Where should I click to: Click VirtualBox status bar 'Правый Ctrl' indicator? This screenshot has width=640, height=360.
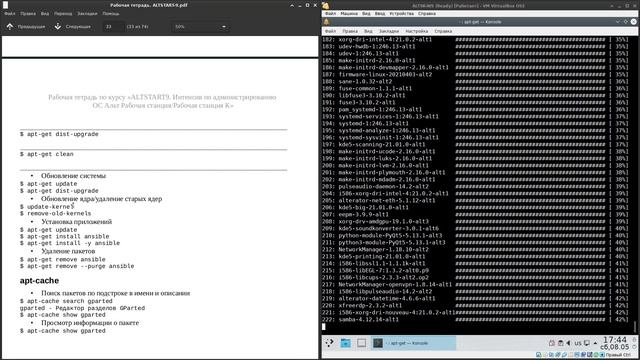[618, 355]
